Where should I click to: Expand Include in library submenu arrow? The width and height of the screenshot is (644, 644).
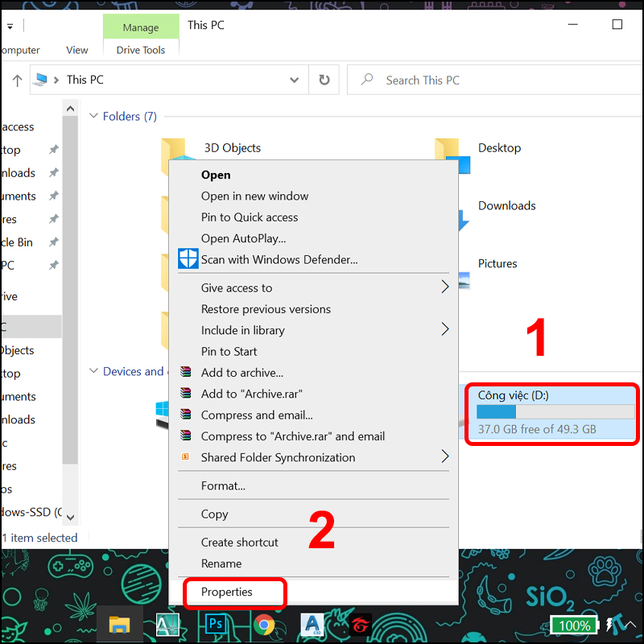click(x=445, y=329)
